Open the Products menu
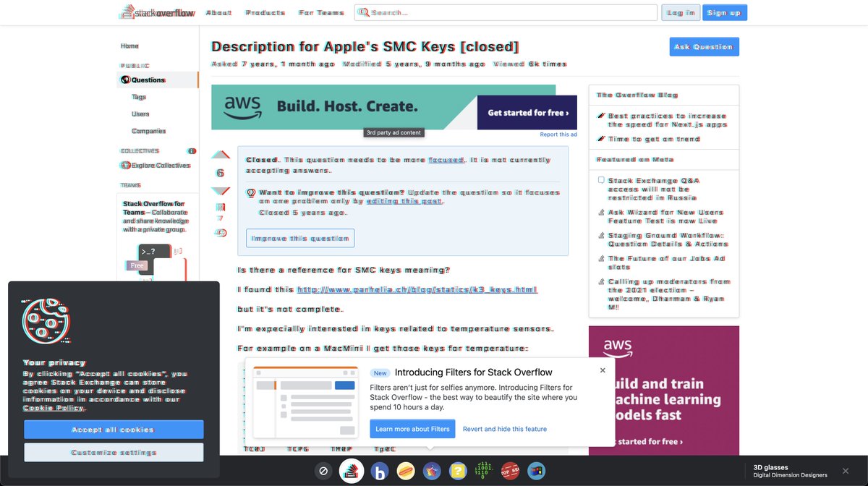The image size is (868, 486). tap(265, 13)
